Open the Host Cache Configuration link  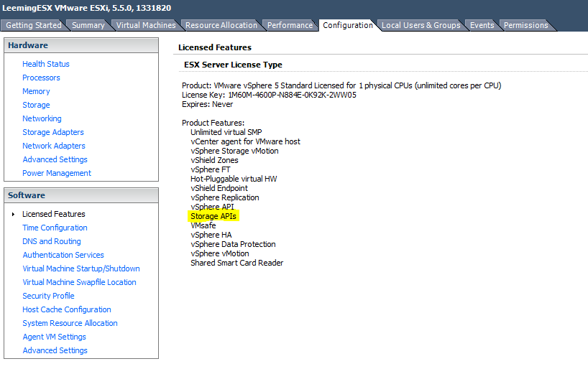tap(67, 309)
